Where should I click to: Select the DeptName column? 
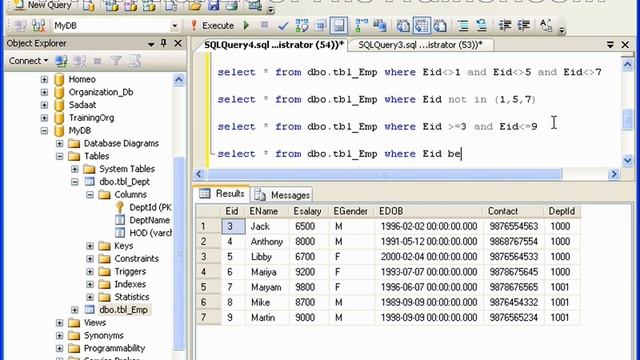[149, 220]
